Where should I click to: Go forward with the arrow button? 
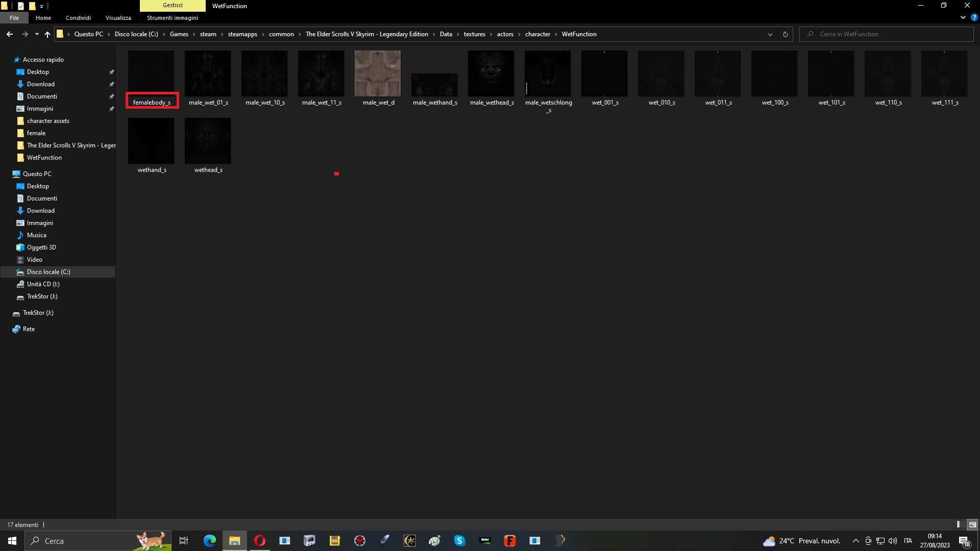click(x=24, y=34)
